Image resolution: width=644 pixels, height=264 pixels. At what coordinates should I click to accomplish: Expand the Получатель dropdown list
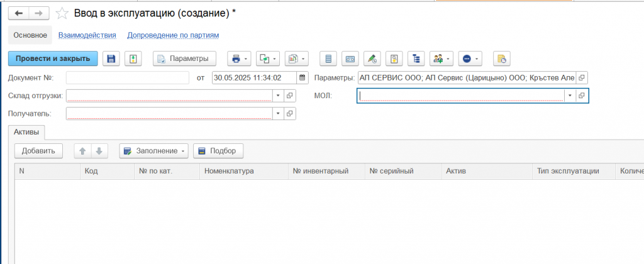pyautogui.click(x=278, y=114)
